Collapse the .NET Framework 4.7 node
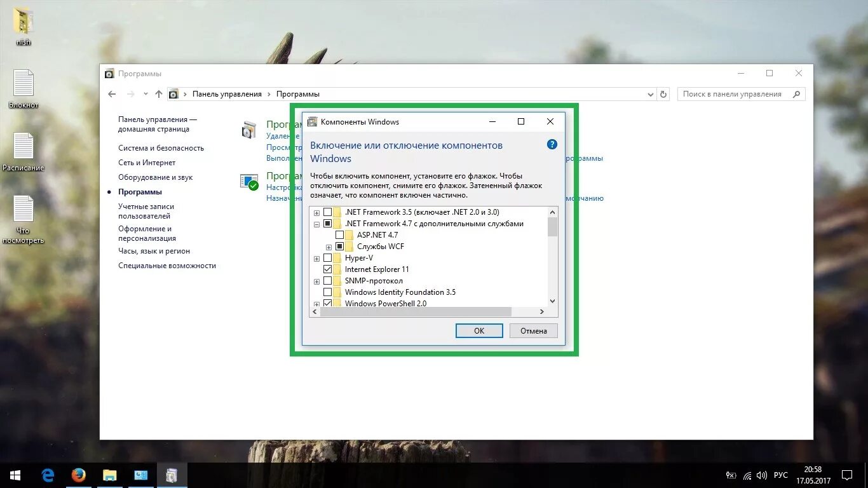The width and height of the screenshot is (868, 488). click(x=316, y=224)
